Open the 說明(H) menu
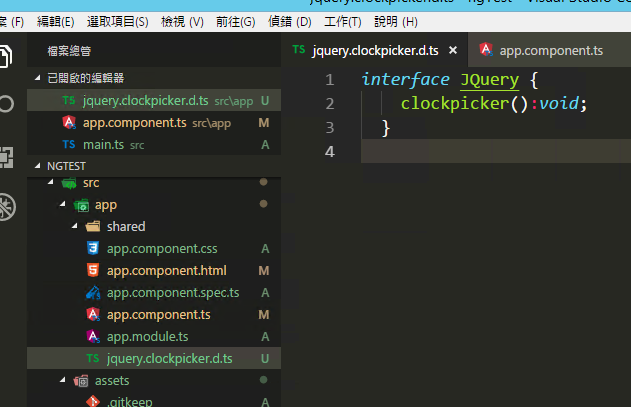Image resolution: width=631 pixels, height=407 pixels. click(x=396, y=22)
